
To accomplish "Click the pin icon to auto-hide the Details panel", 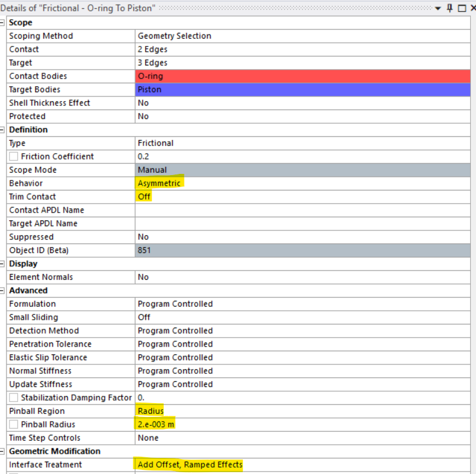I will [450, 8].
